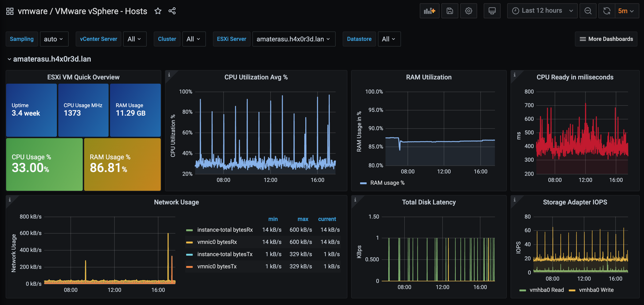Open ESXi VM Quick Overview panel title menu
This screenshot has width=644, height=305.
point(83,77)
